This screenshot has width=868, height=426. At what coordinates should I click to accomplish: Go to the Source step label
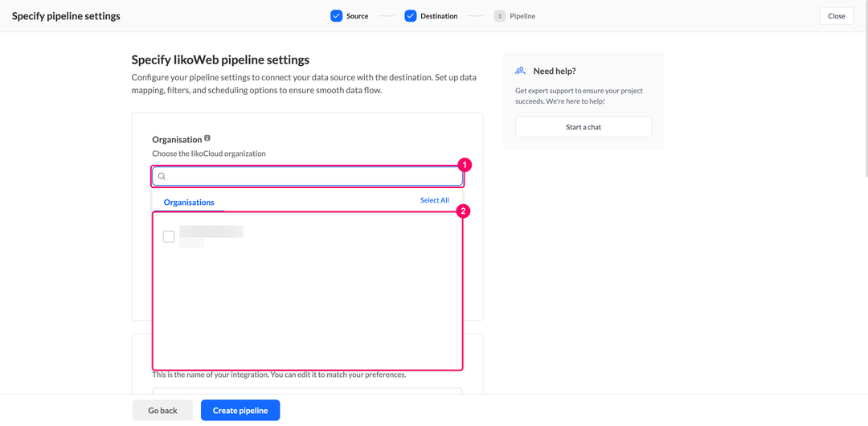357,16
